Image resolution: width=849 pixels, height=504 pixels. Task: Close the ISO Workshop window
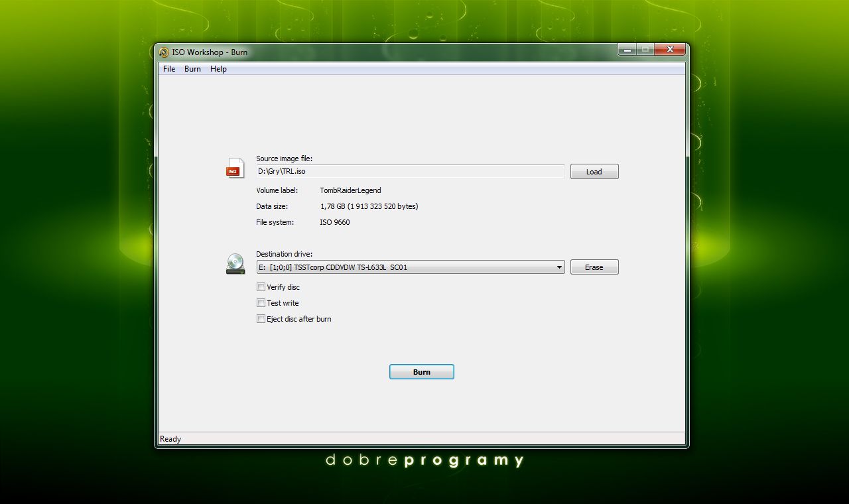[671, 50]
